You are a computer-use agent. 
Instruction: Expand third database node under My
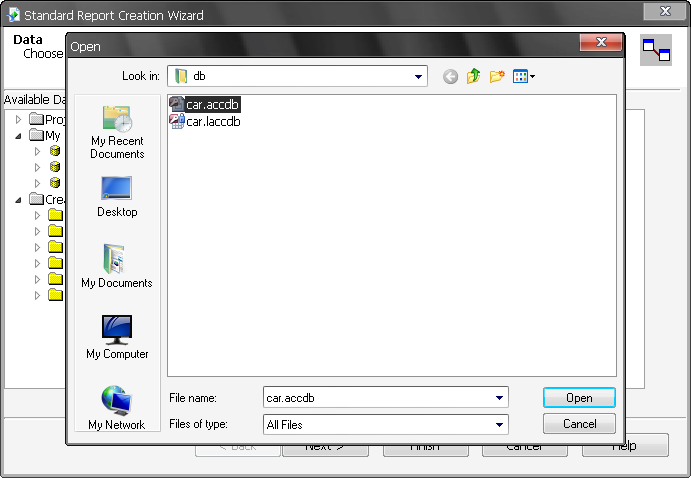[x=37, y=183]
